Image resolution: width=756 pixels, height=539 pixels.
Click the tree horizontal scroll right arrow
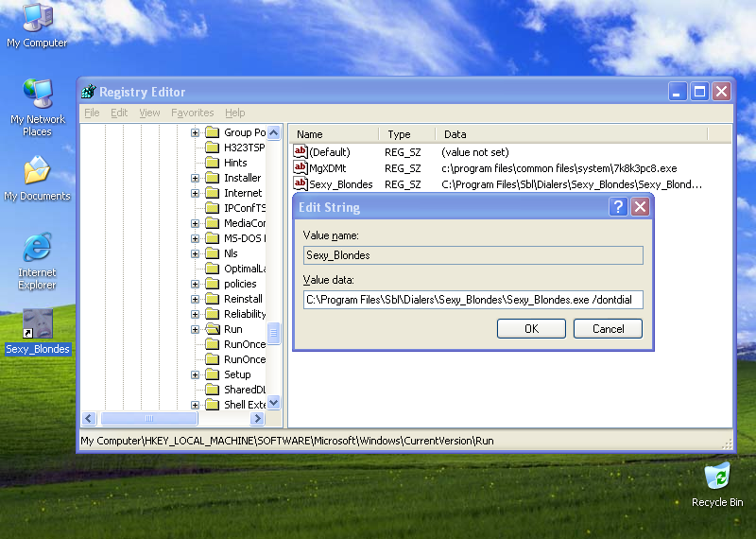tap(257, 419)
